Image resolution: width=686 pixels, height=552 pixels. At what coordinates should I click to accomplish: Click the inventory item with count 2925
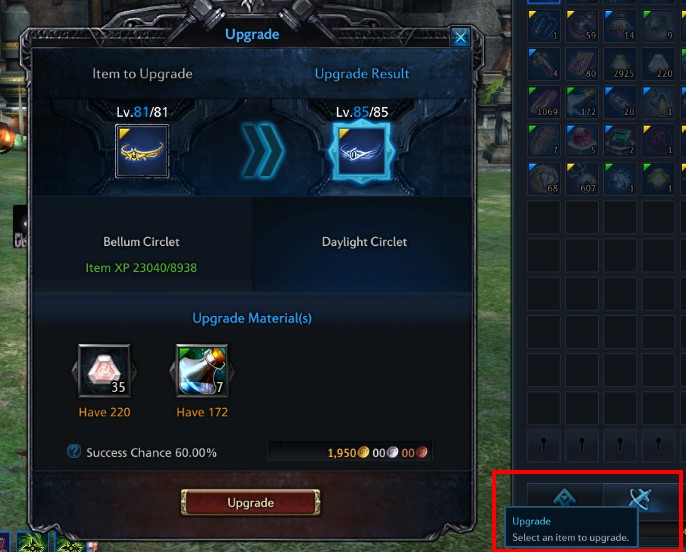[620, 64]
